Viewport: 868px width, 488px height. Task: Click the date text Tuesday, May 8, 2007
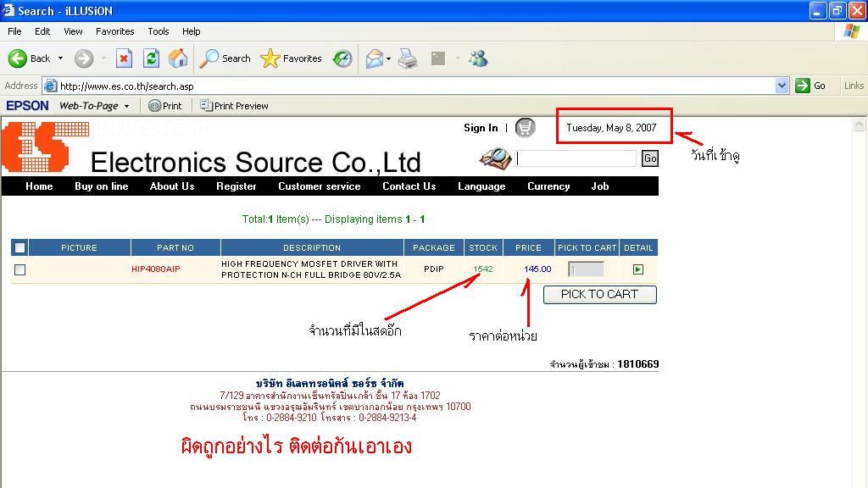[x=611, y=128]
